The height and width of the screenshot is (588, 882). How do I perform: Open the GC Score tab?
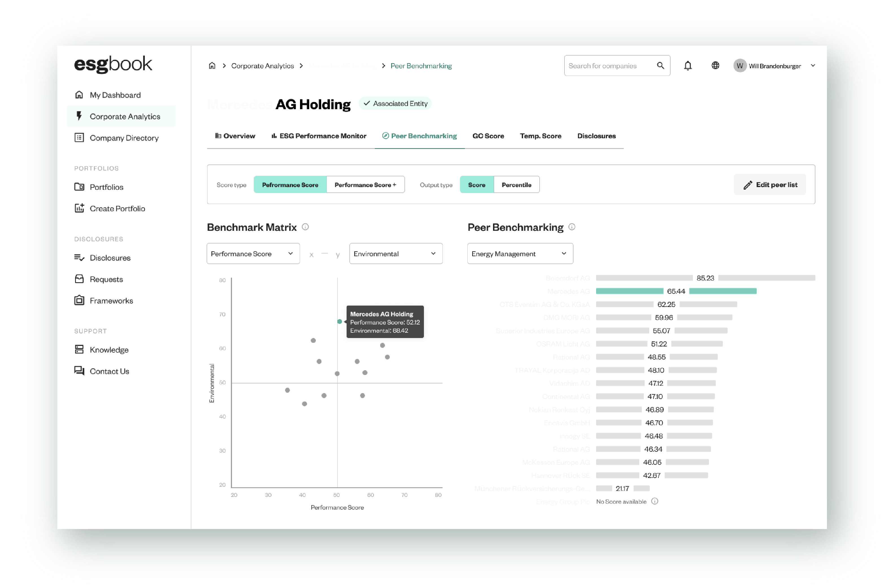488,136
